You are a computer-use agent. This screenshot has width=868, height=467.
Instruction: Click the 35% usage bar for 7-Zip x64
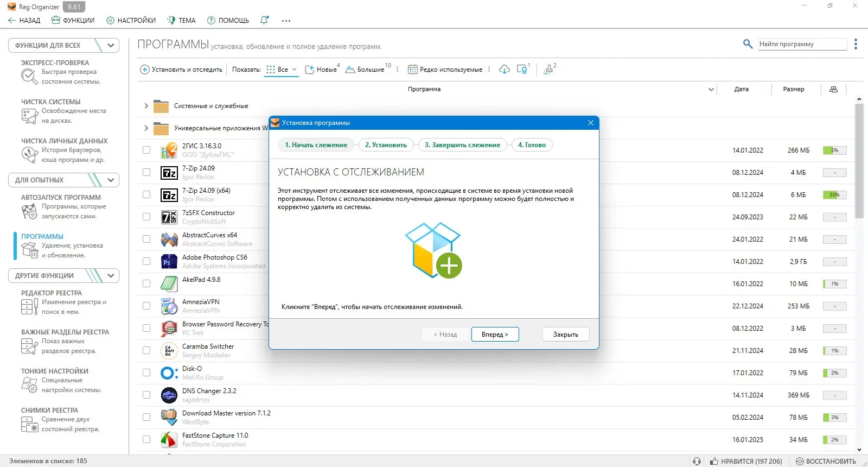coord(834,195)
